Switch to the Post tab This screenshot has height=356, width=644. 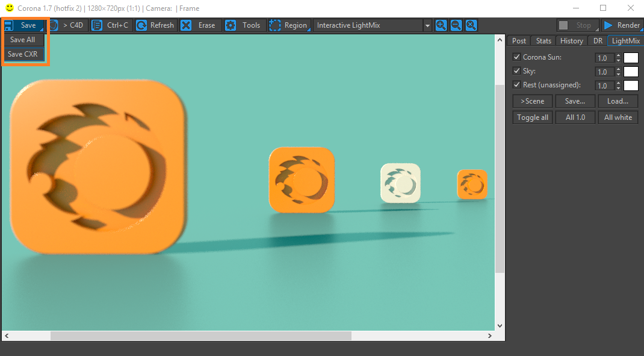(519, 41)
